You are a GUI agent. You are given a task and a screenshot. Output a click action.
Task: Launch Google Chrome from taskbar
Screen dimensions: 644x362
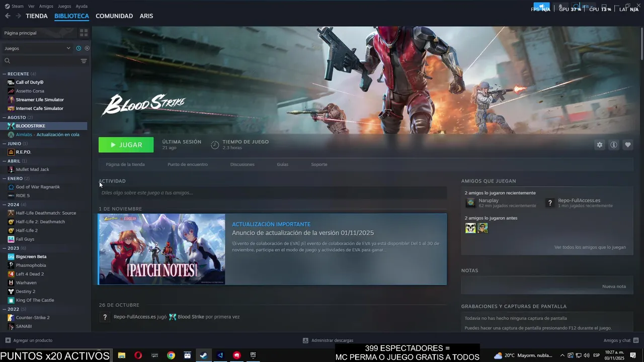point(171,355)
